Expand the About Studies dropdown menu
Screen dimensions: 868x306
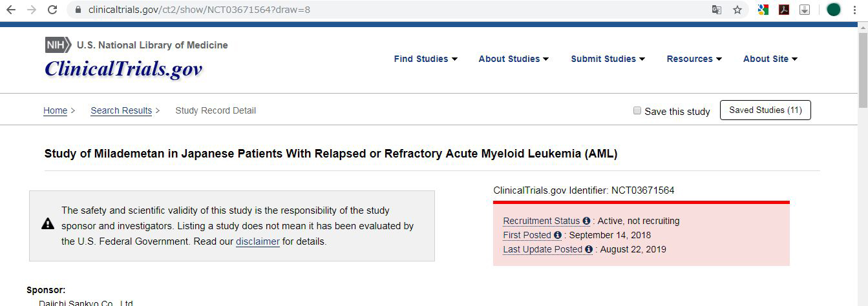(513, 59)
